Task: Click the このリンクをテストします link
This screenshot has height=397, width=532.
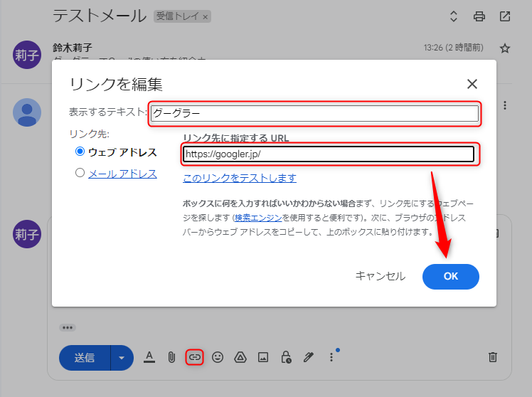Action: pyautogui.click(x=240, y=178)
